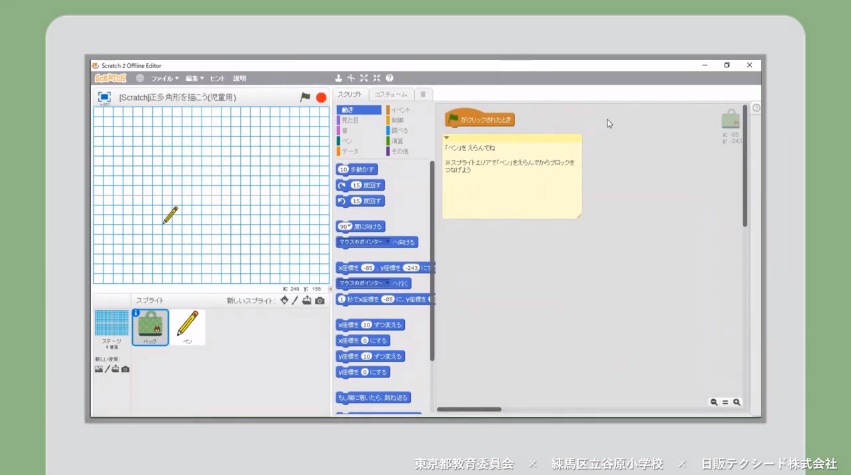Click the pencil sprite on the stage
The image size is (851, 475).
[x=170, y=215]
